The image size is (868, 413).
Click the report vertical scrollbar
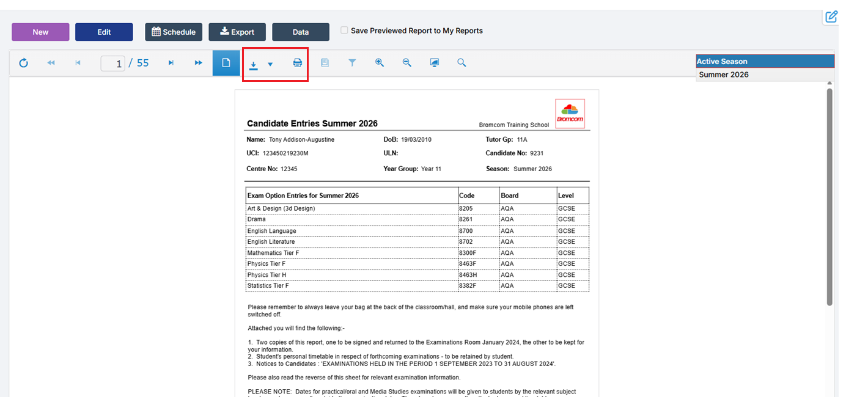point(829,196)
